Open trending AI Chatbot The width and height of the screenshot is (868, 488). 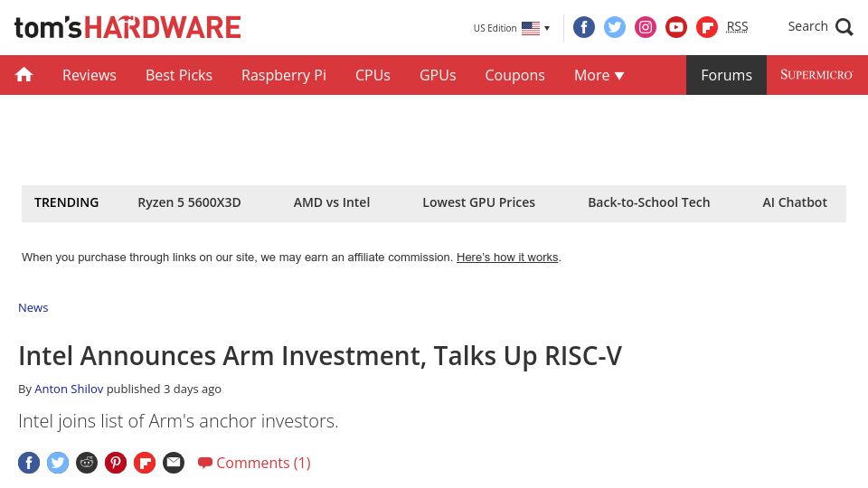[x=795, y=202]
